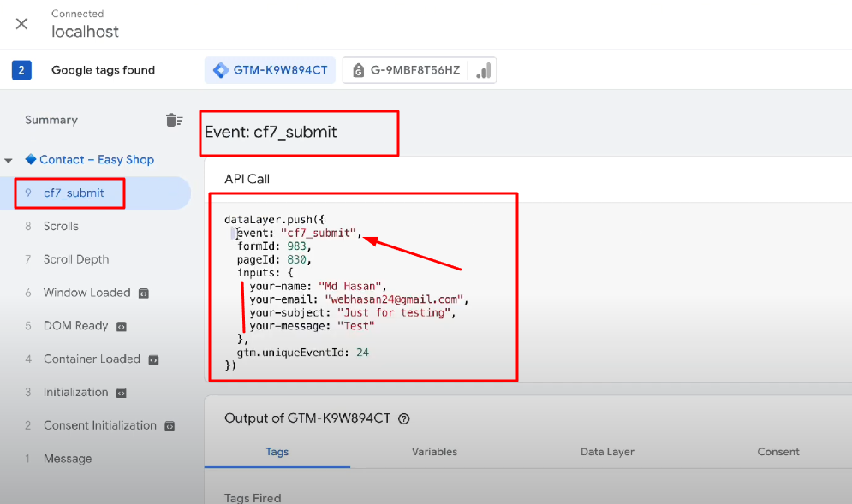Click the blue badge showing 2 tags
The height and width of the screenshot is (504, 852).
[x=21, y=70]
